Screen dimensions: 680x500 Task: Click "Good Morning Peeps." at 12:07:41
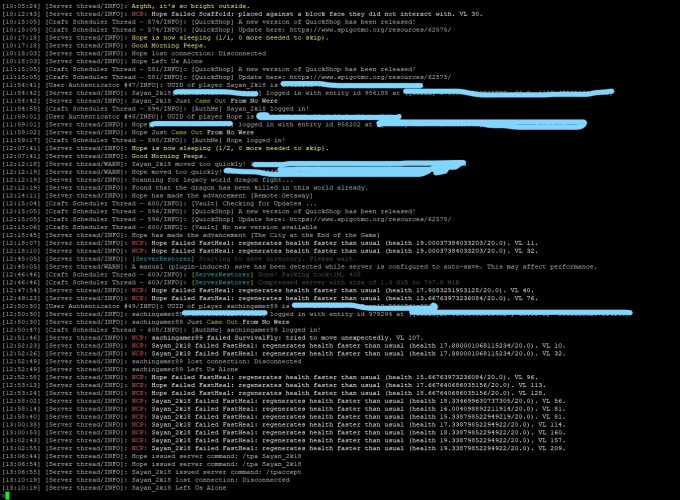pos(169,156)
